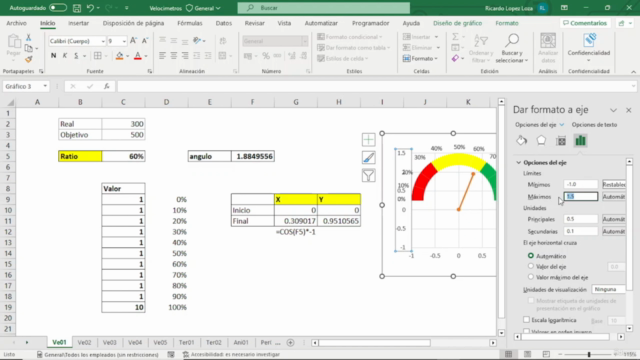Switch to sheet tab Ve02
640x360 pixels.
84,342
